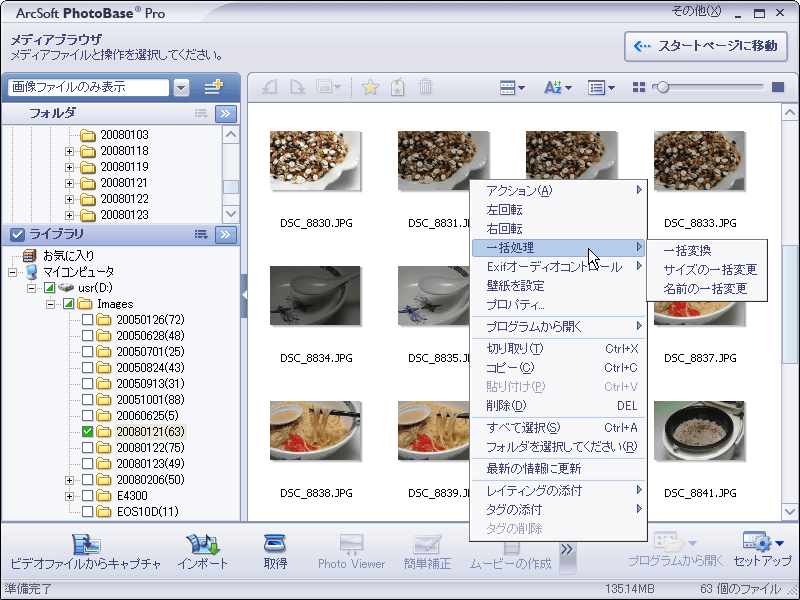This screenshot has width=800, height=600.
Task: Click the trash delete toolbar icon
Action: pyautogui.click(x=426, y=87)
